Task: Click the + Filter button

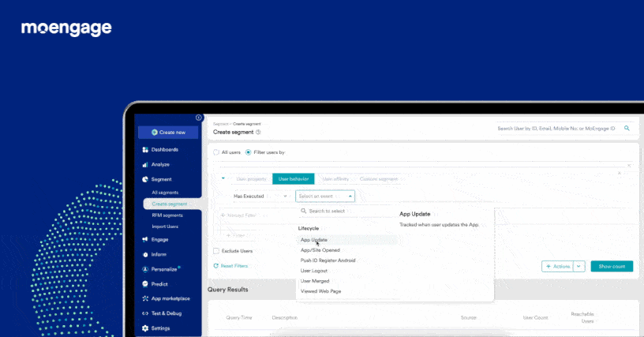Action: [x=236, y=236]
